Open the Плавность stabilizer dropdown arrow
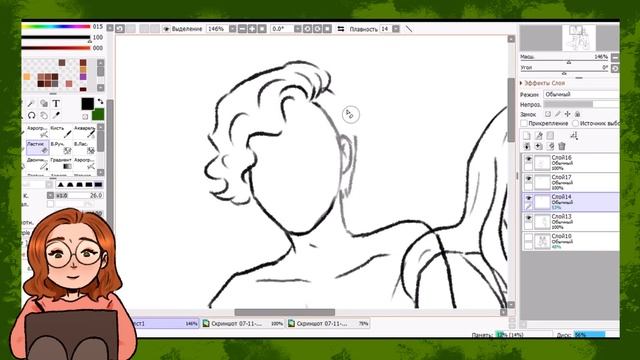This screenshot has width=640, height=360. point(396,29)
